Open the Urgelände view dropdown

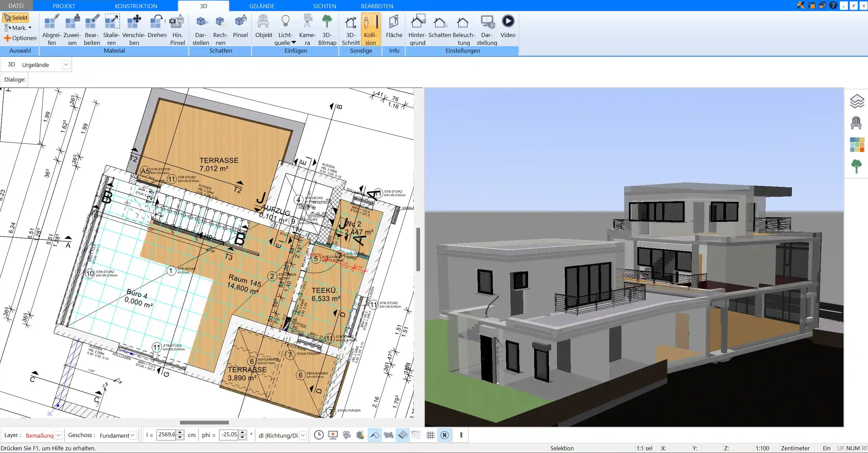pyautogui.click(x=66, y=65)
